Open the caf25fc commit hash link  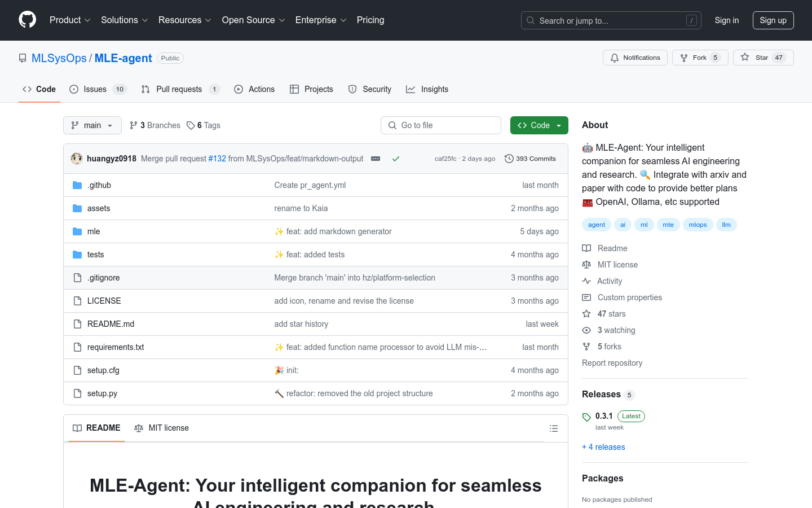point(445,159)
